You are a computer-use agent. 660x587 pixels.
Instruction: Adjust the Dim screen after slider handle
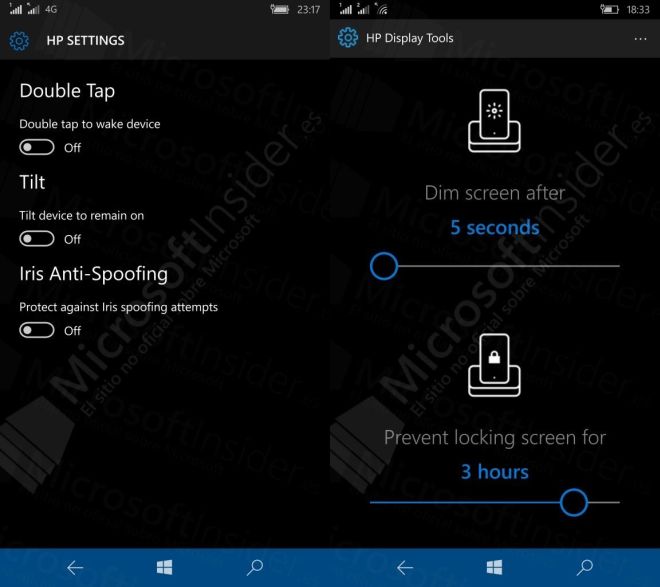tap(384, 266)
